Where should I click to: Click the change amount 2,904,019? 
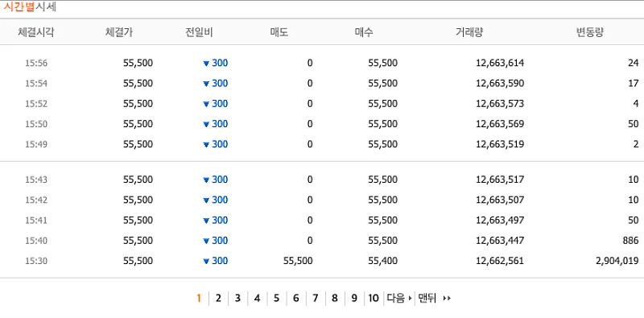tap(617, 261)
